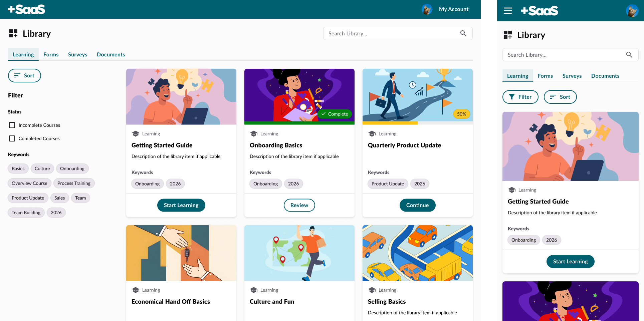644x321 pixels.
Task: Select the Product Update chip in Filter sidebar
Action: tap(28, 198)
